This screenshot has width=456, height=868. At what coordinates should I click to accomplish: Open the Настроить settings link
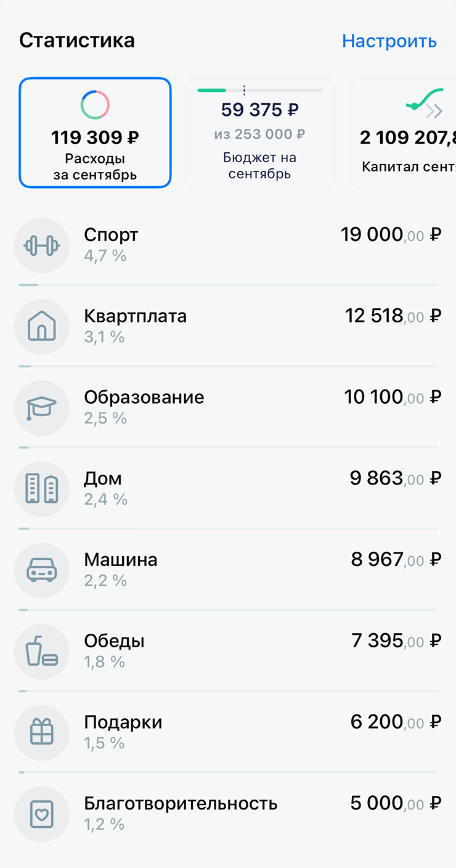point(389,41)
